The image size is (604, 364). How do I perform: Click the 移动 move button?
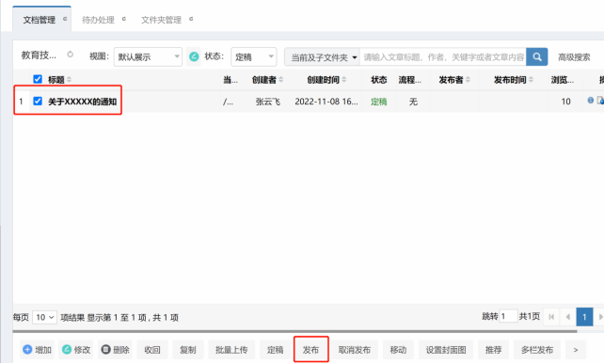[x=398, y=350]
